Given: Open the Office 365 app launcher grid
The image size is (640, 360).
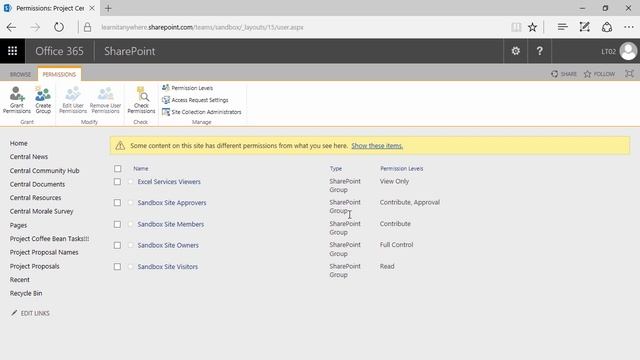Looking at the screenshot, I should coord(12,51).
